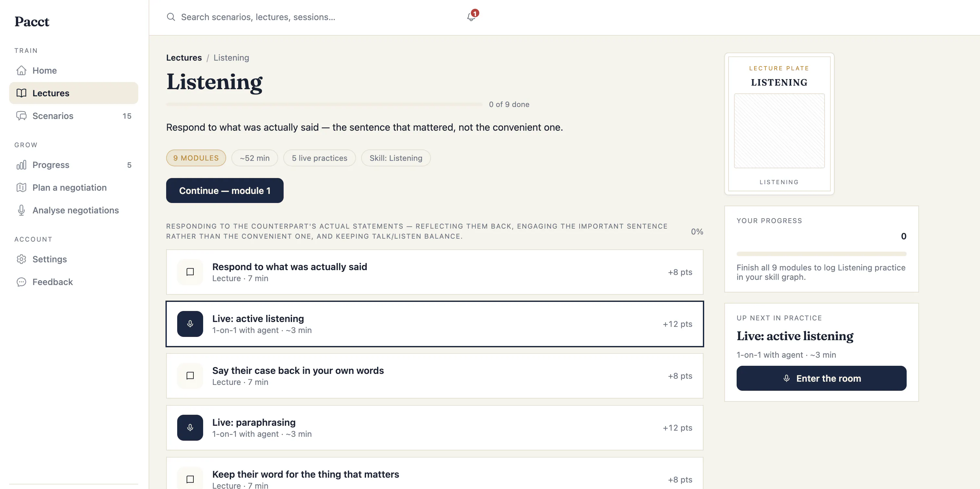Click the Plan a negotiation map icon
The width and height of the screenshot is (980, 489).
coord(21,187)
